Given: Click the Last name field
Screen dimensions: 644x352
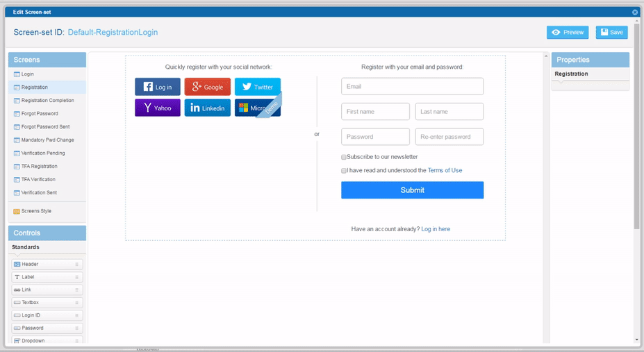Looking at the screenshot, I should [449, 112].
